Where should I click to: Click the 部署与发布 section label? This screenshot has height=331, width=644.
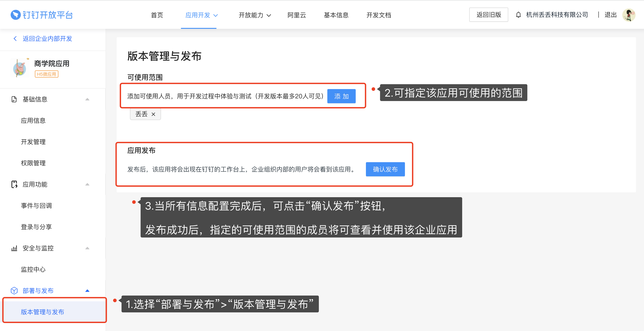point(38,290)
